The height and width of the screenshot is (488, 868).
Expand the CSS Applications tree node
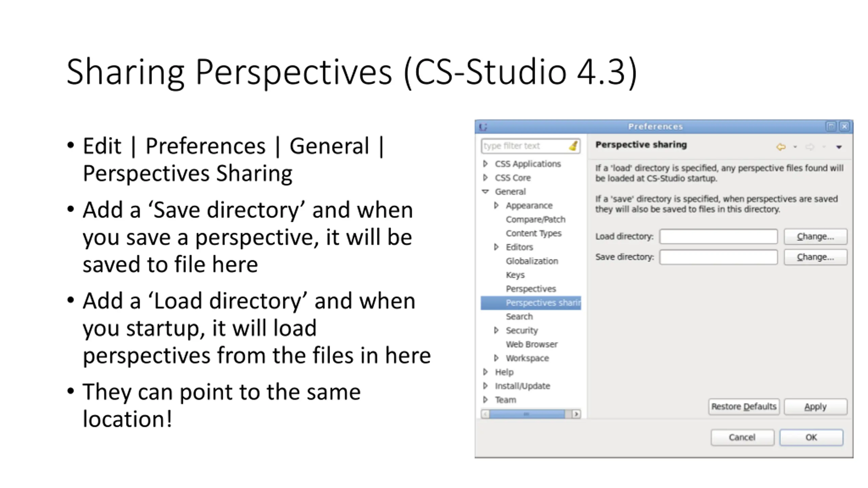(485, 164)
